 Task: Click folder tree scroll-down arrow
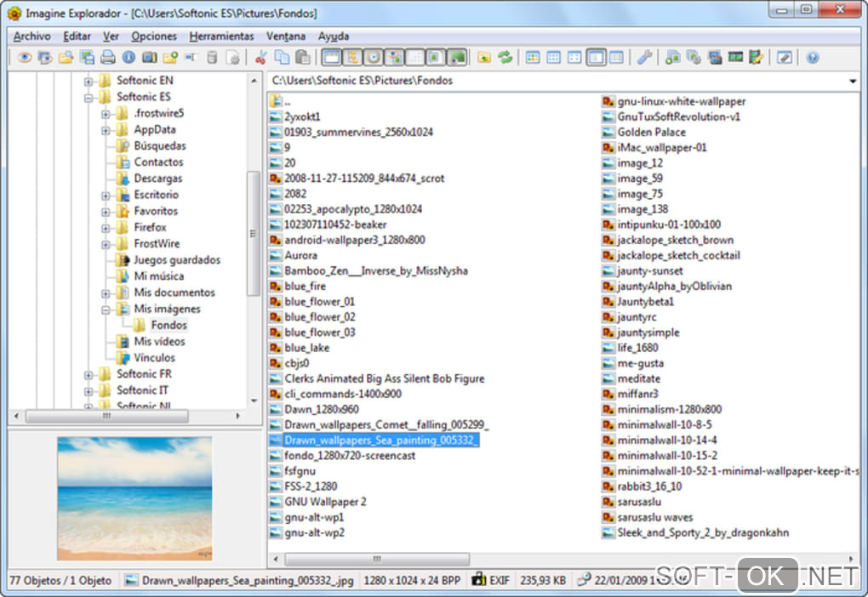pos(254,401)
